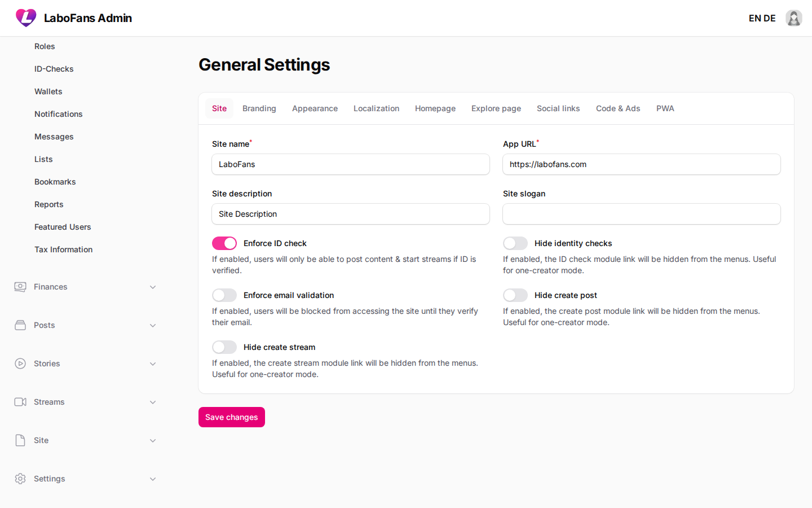This screenshot has width=812, height=508.
Task: Click the Posts sidebar icon
Action: pos(20,325)
